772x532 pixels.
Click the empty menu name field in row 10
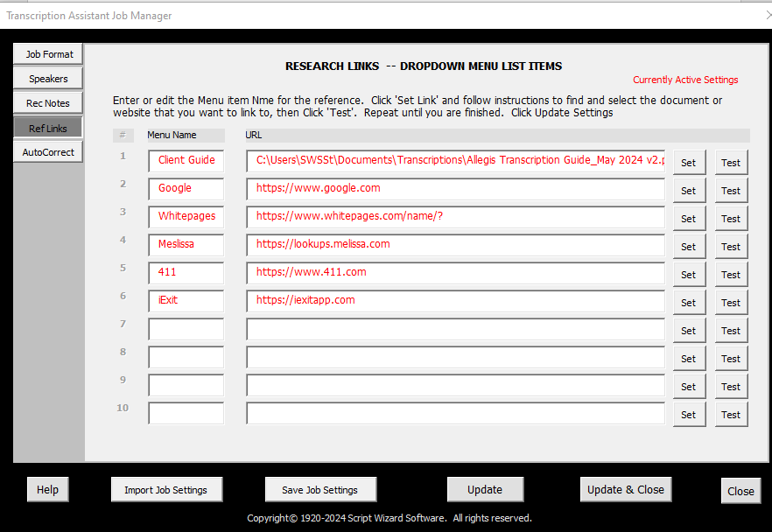pos(186,413)
